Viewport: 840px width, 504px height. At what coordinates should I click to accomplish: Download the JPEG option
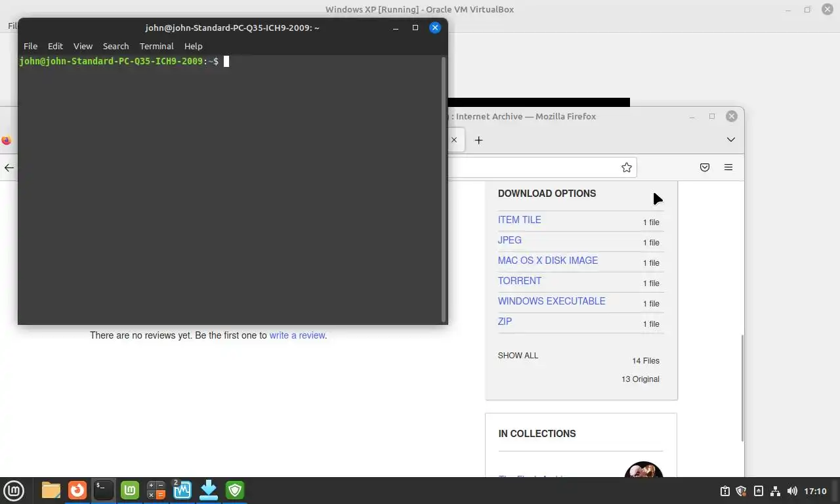[x=510, y=240]
